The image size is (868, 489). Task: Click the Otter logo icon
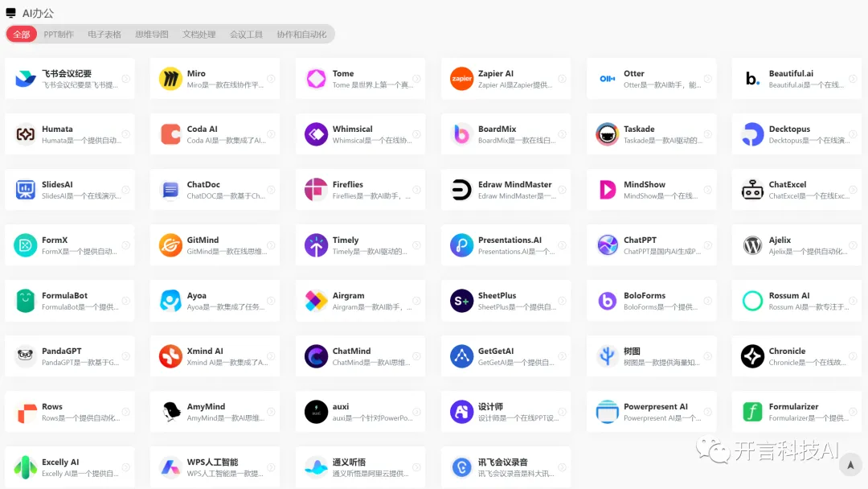[608, 79]
